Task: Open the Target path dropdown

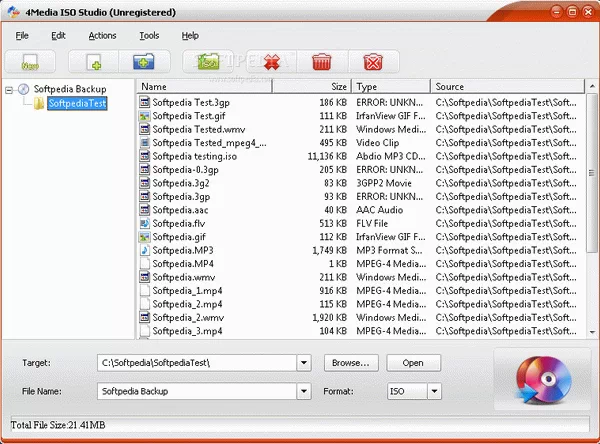Action: click(x=304, y=362)
